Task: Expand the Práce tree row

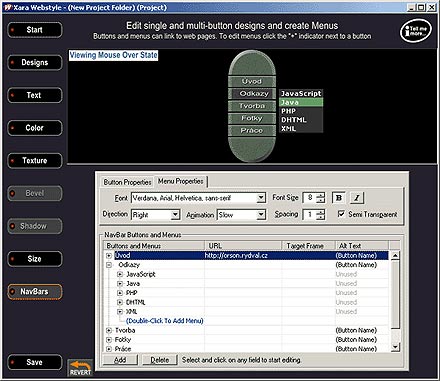Action: pyautogui.click(x=109, y=349)
